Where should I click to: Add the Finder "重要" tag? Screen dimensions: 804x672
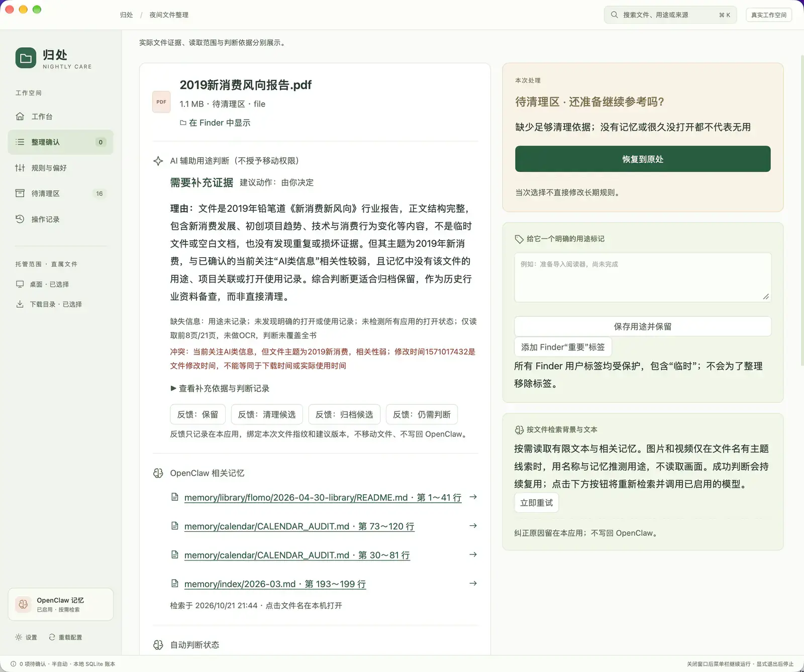pyautogui.click(x=563, y=347)
